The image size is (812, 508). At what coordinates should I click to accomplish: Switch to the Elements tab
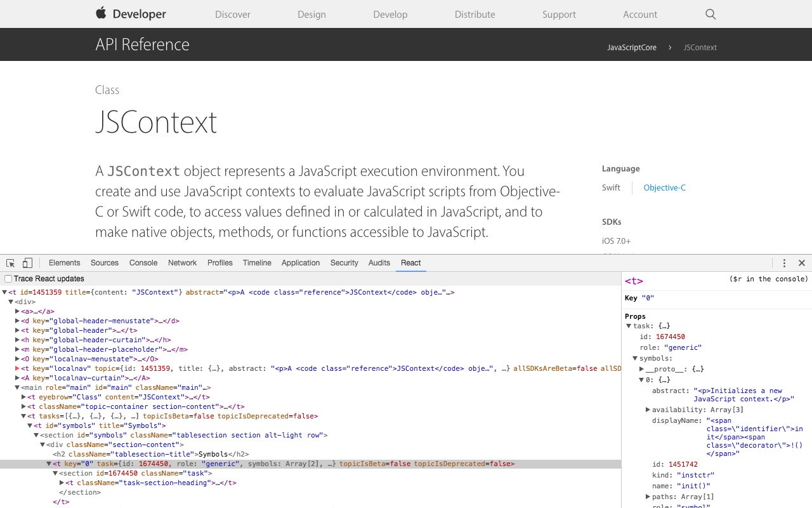point(64,263)
